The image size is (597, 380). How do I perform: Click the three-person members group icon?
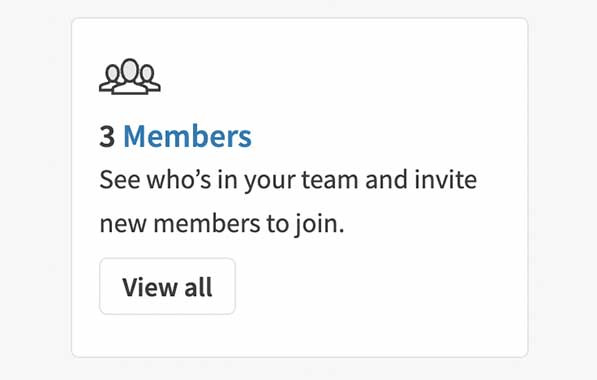130,76
